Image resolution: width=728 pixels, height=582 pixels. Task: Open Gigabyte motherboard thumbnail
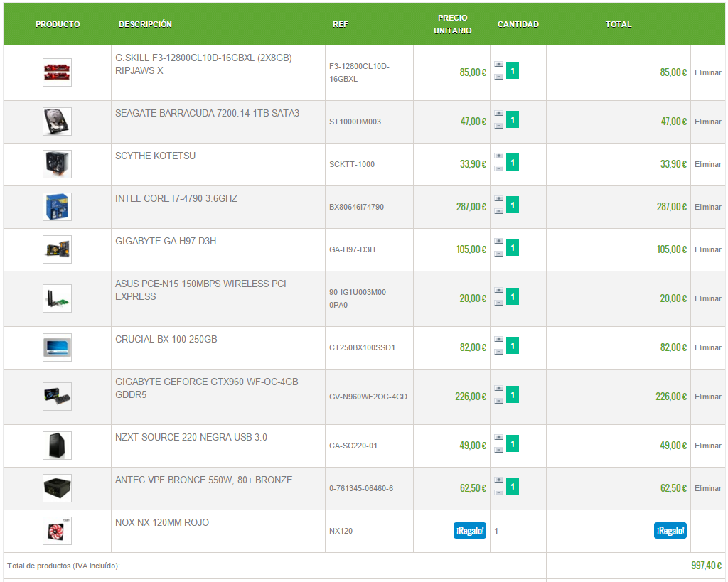pyautogui.click(x=57, y=249)
